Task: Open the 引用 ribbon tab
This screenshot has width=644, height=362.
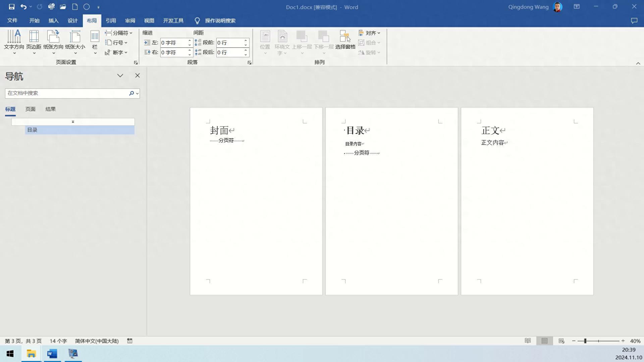Action: 111,20
